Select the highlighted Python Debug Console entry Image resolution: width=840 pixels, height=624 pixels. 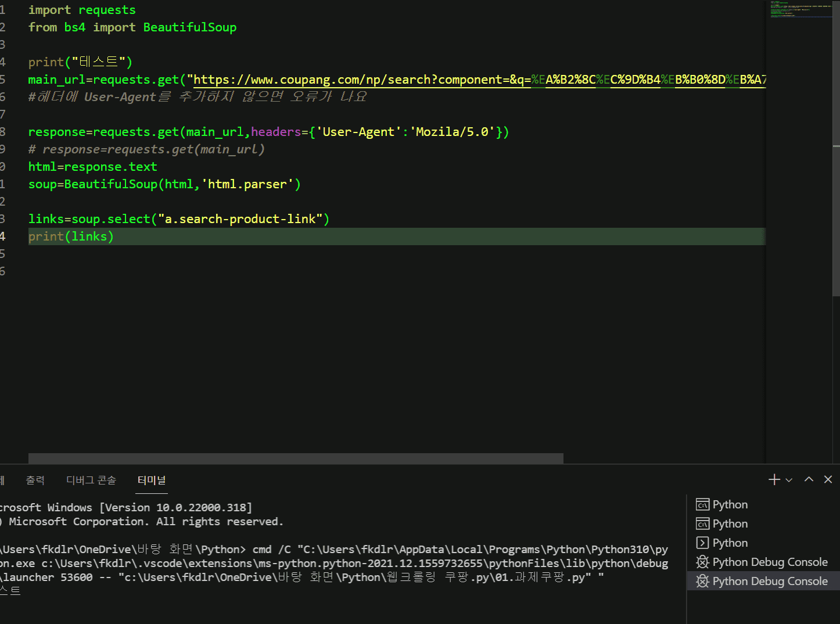coord(763,581)
